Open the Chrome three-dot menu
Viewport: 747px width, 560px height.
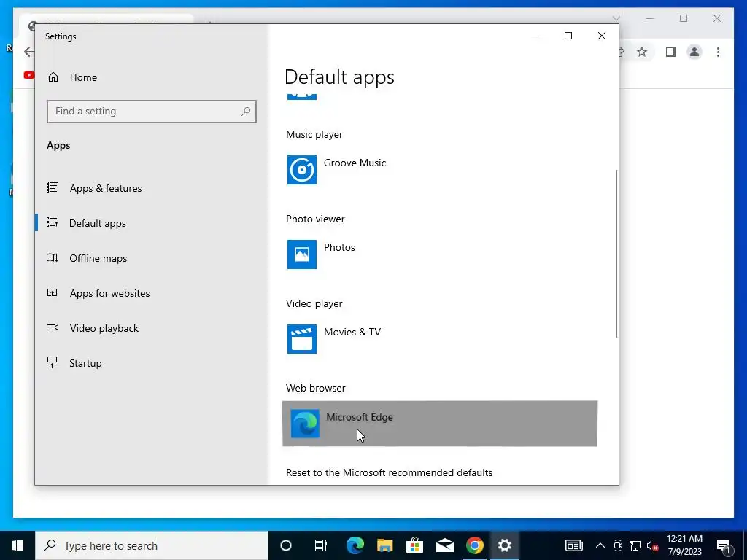[718, 52]
